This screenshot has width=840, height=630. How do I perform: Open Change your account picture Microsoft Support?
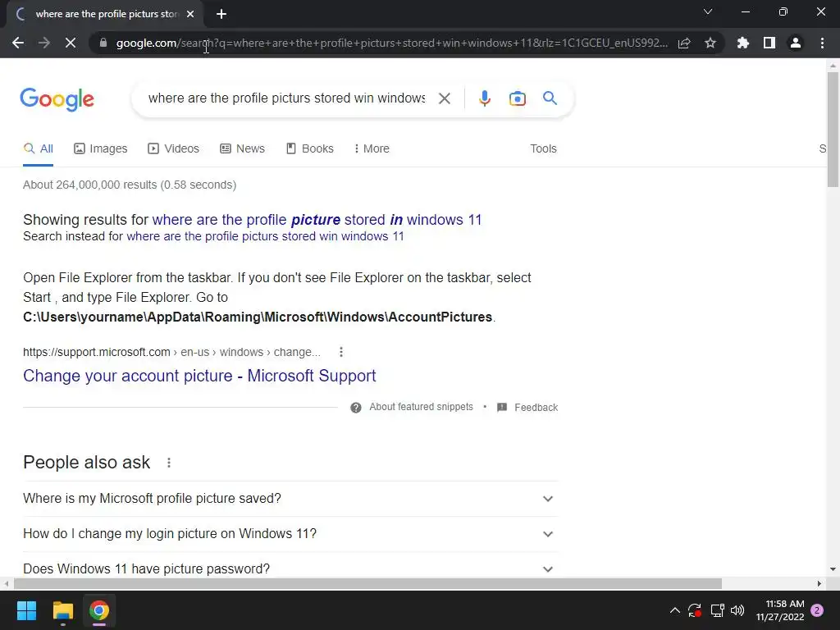click(x=199, y=376)
